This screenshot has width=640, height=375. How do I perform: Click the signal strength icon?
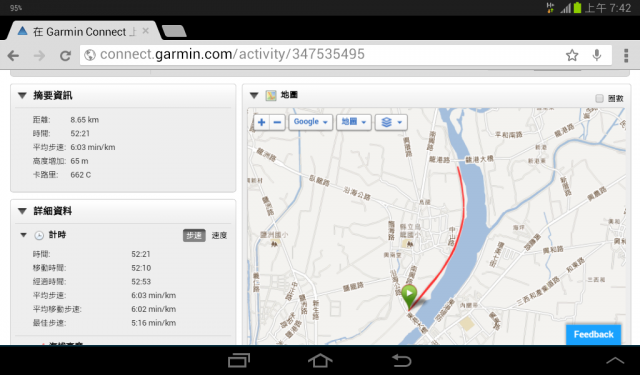point(565,8)
